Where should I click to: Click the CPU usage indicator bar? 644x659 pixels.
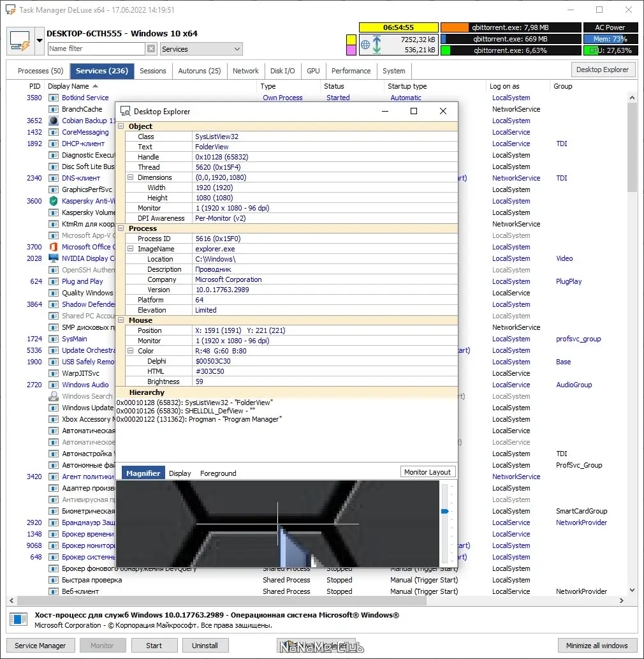(x=610, y=50)
